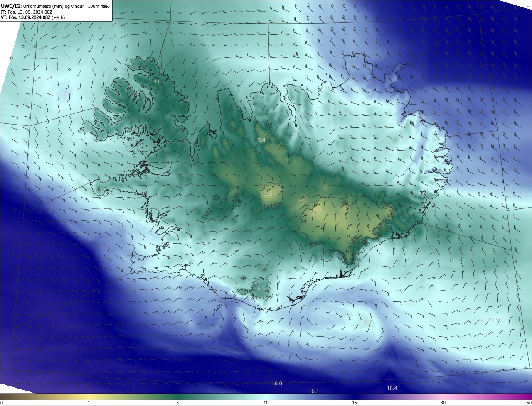Viewport: 532px width, 406px height.
Task: Click the colorbar tick label 5
Action: point(177,403)
